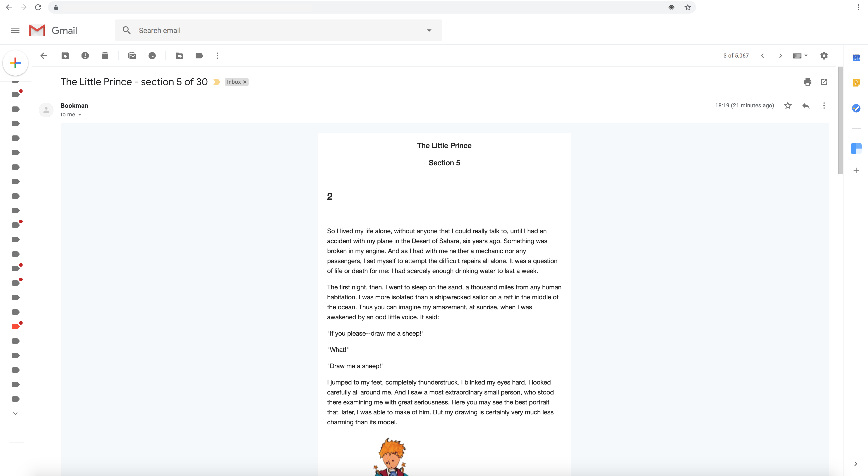This screenshot has width=868, height=476.
Task: Reply to Bookman's message
Action: click(x=806, y=106)
